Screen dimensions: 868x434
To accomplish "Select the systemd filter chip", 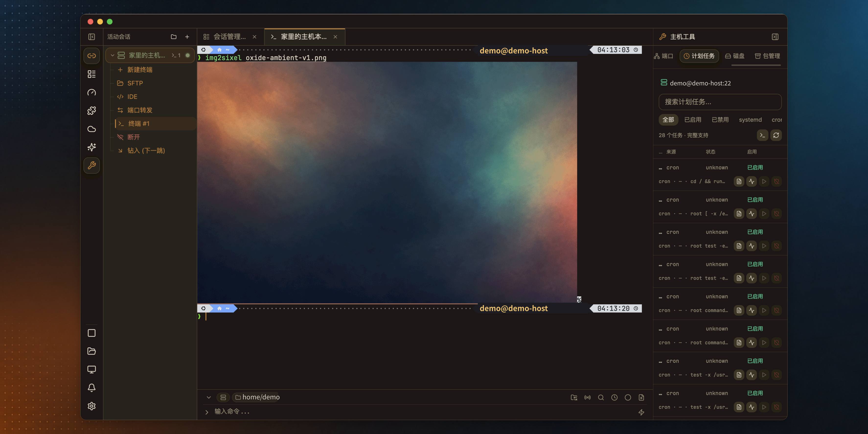I will pyautogui.click(x=750, y=120).
